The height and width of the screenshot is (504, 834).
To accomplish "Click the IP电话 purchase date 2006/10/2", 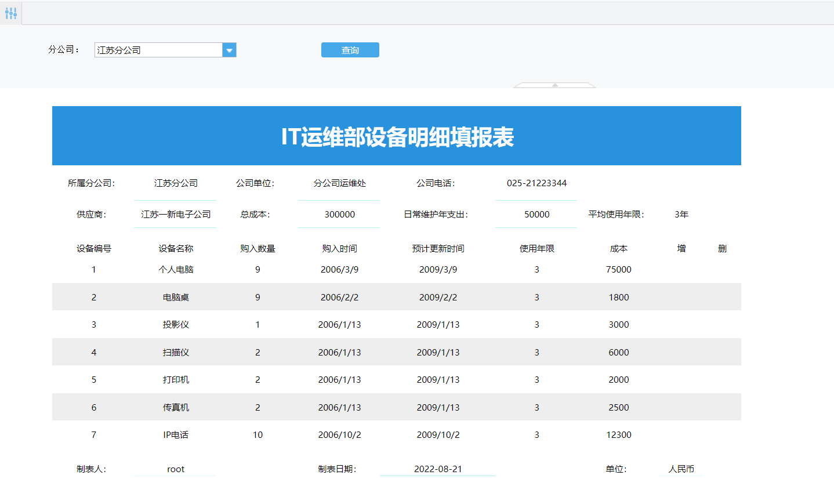I will (x=339, y=435).
